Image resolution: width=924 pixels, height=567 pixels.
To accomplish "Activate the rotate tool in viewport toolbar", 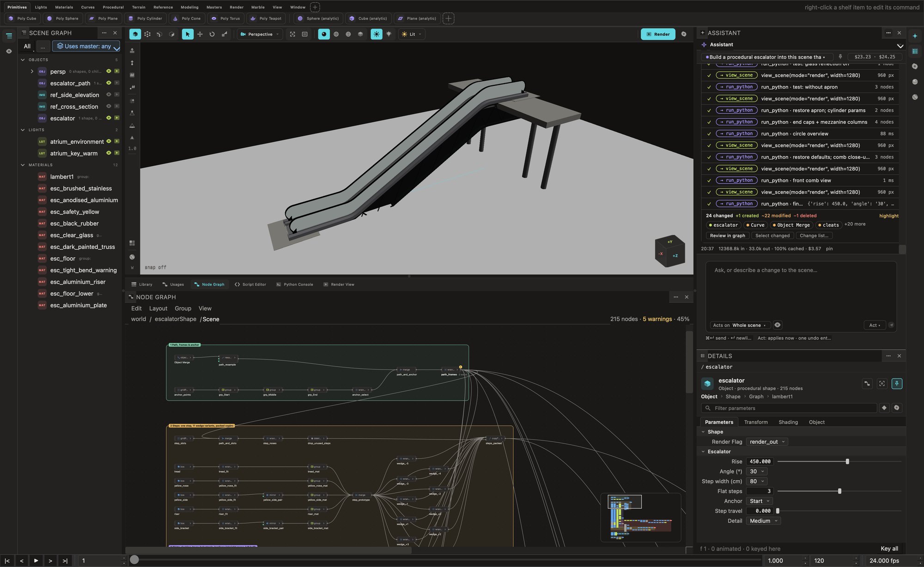I will click(x=212, y=34).
